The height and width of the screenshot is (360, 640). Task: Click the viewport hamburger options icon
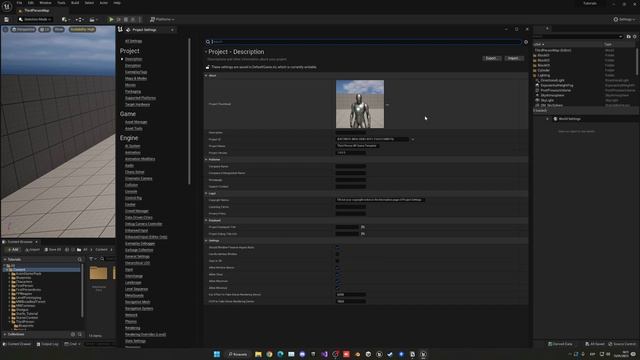pos(5,29)
